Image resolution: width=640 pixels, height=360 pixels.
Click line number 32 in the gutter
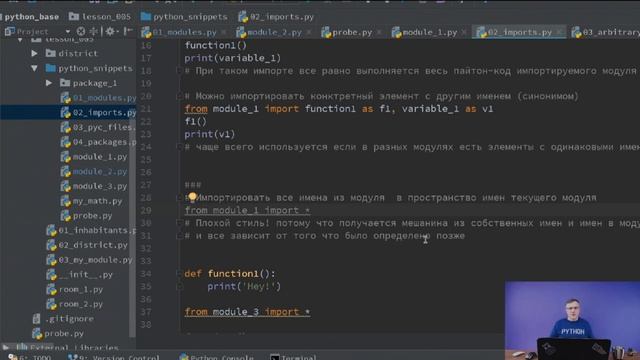click(146, 248)
